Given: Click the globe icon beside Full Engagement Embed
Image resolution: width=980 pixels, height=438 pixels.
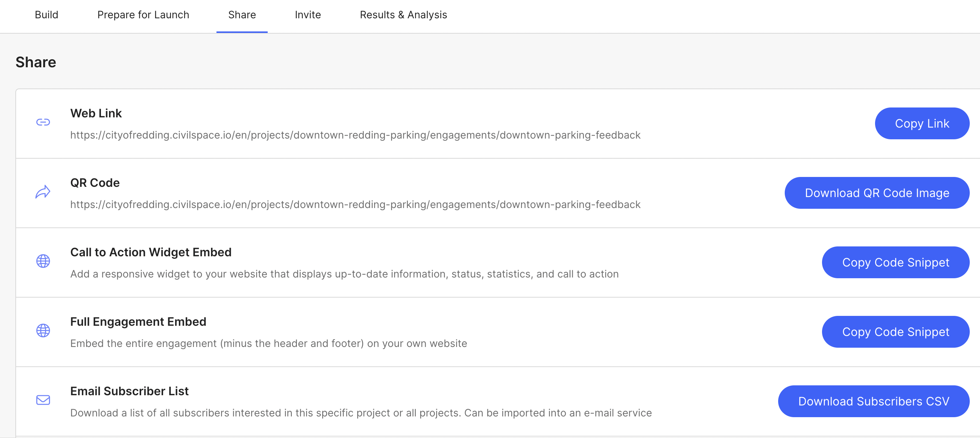Looking at the screenshot, I should coord(43,331).
